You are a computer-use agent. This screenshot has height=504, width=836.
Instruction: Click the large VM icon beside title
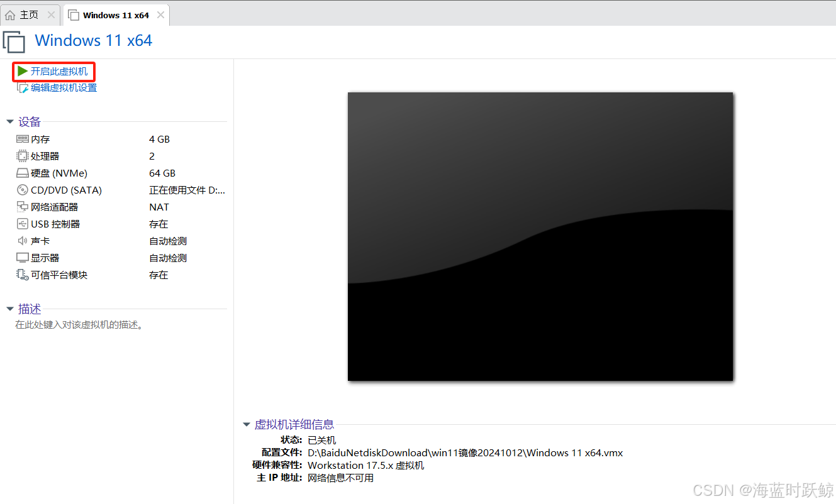(14, 41)
